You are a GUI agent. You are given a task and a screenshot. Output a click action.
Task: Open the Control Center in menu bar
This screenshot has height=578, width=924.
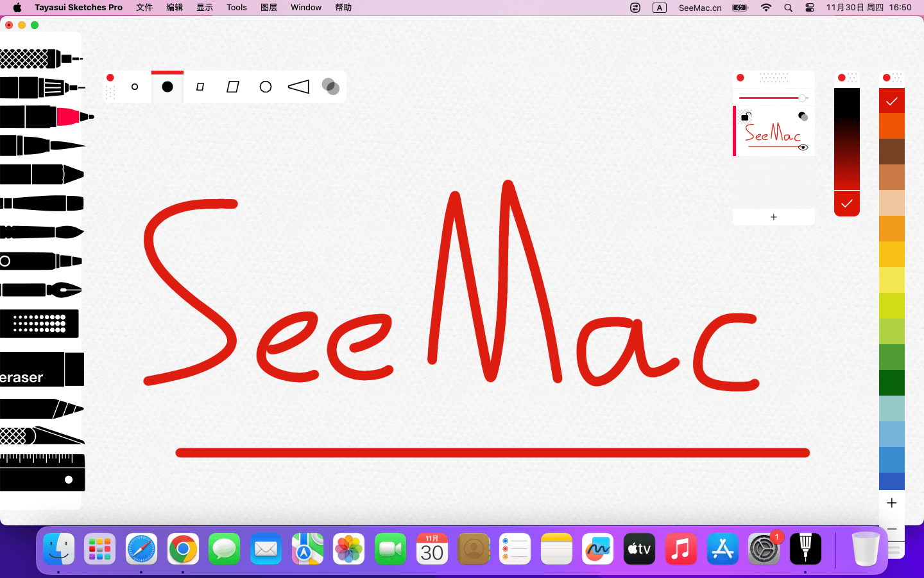[810, 8]
